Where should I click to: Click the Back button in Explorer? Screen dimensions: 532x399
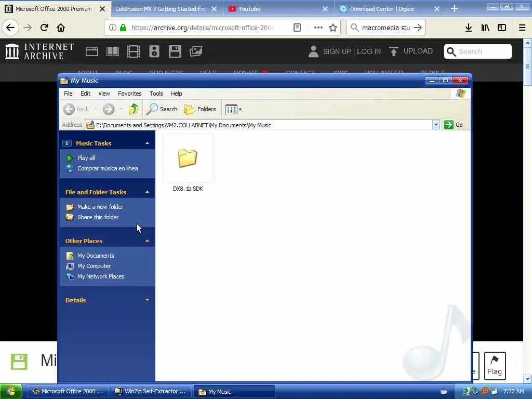tap(76, 109)
